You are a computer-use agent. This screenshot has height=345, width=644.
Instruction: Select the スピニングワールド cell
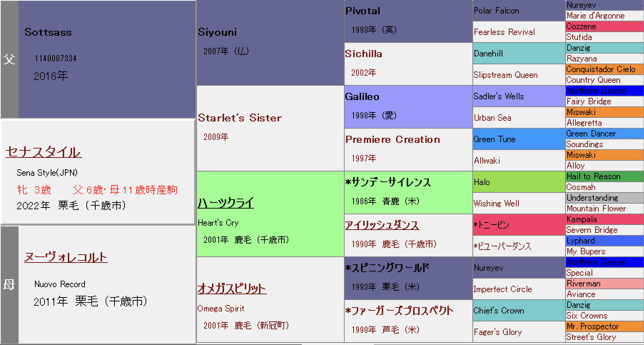(x=408, y=278)
